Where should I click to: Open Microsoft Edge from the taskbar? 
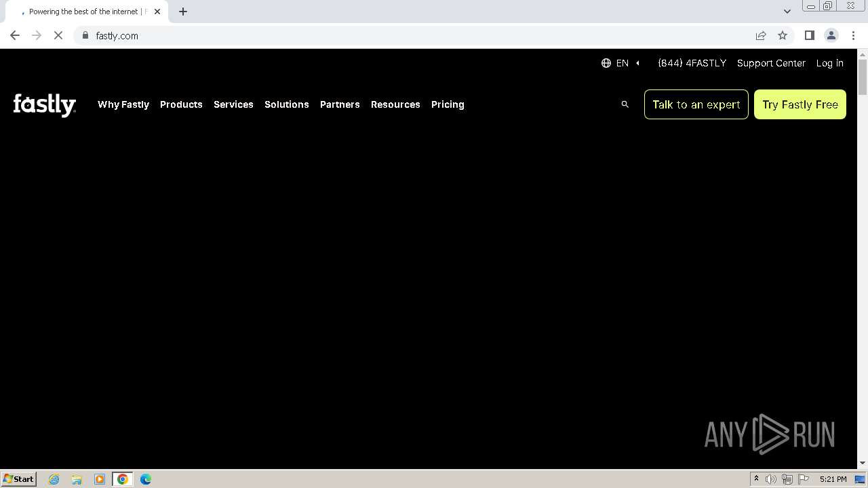pos(146,479)
